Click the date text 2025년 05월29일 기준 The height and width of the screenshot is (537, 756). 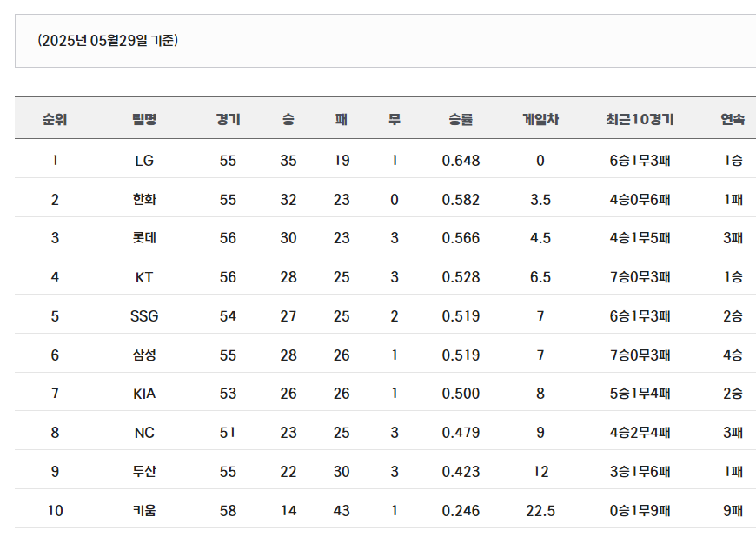[108, 41]
